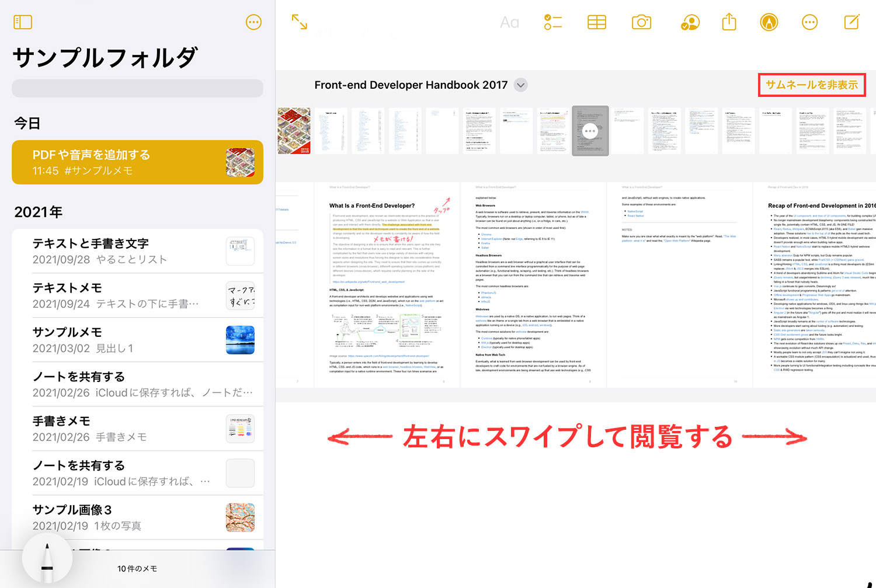The image size is (876, 588).
Task: Open the note's more options menu
Action: pos(809,22)
